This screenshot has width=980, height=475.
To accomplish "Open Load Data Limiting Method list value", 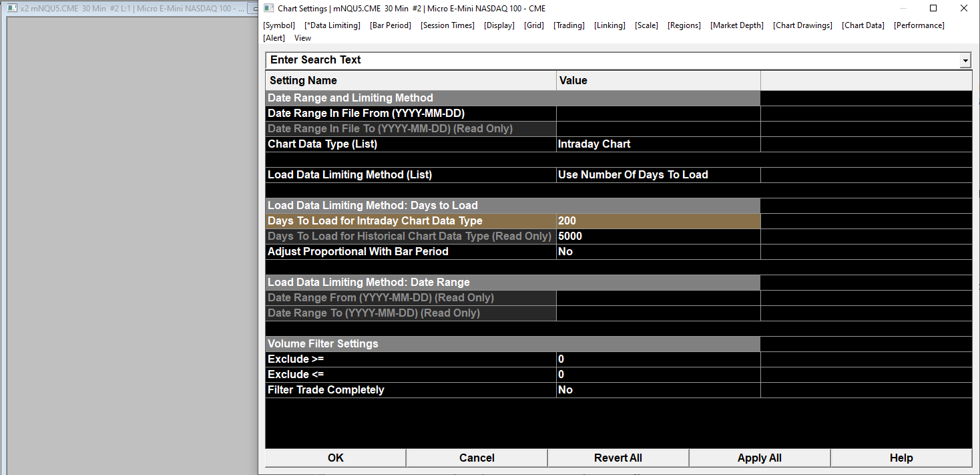I will [658, 175].
